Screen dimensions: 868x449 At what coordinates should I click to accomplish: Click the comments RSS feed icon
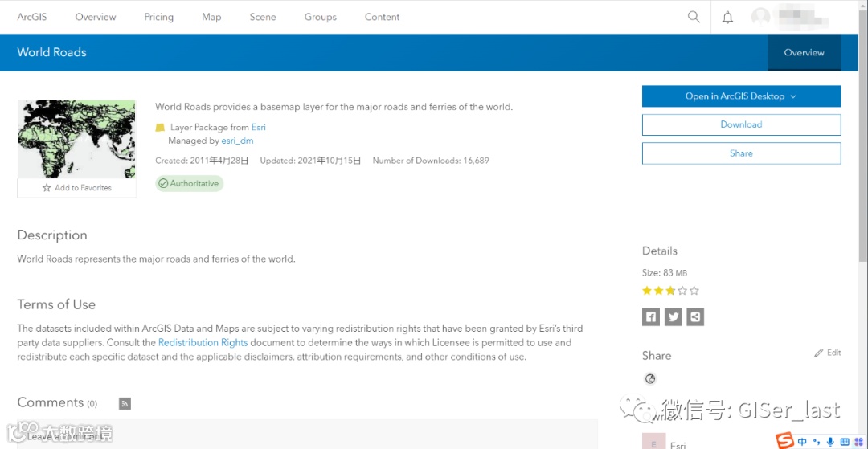tap(125, 403)
